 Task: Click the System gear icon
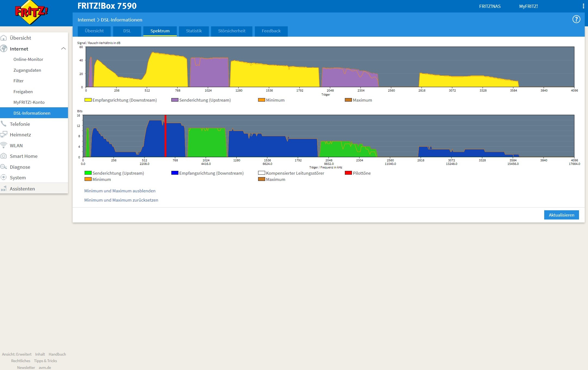(4, 177)
